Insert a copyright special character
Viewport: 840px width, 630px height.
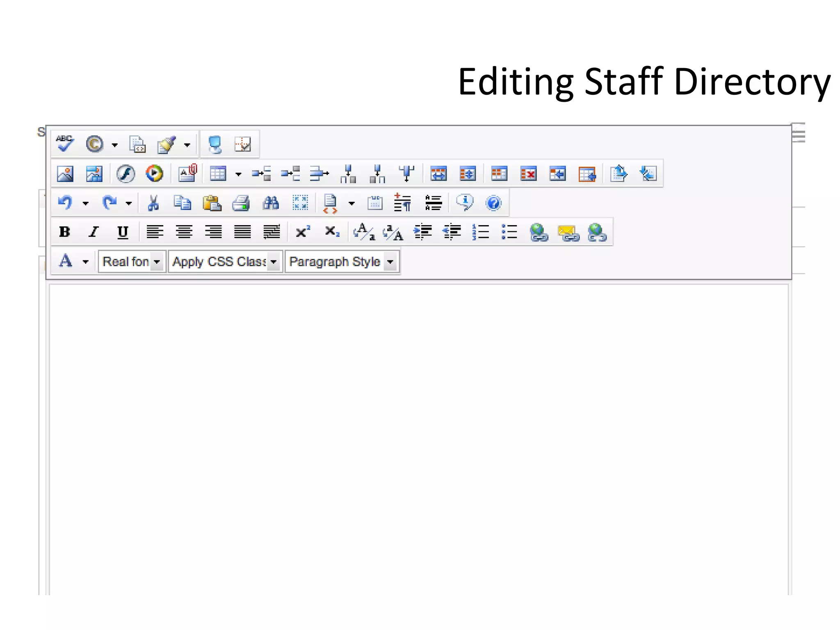pyautogui.click(x=95, y=144)
